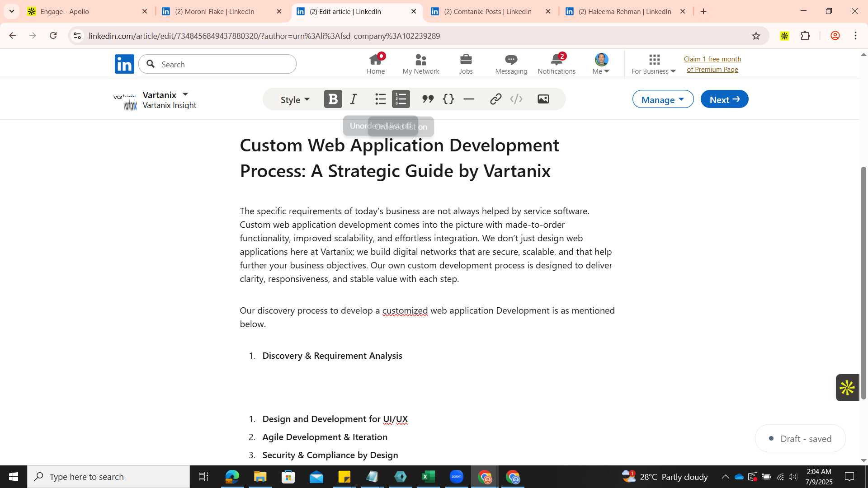View site information icon in address bar
The width and height of the screenshot is (868, 488).
(77, 36)
